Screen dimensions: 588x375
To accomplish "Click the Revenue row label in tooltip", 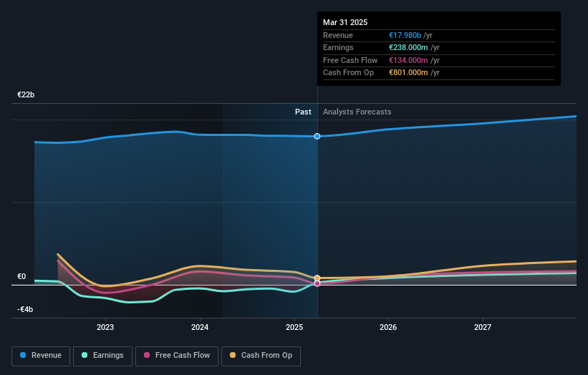I will 338,35.
